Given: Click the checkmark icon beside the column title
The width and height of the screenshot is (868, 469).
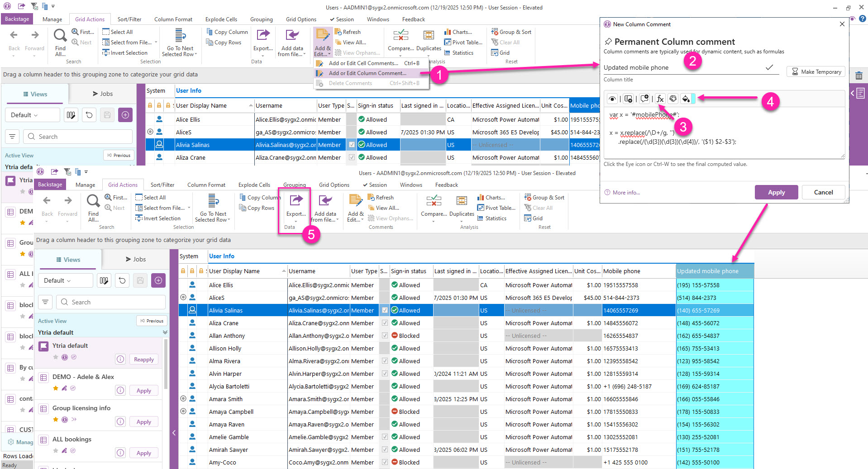Looking at the screenshot, I should [769, 67].
